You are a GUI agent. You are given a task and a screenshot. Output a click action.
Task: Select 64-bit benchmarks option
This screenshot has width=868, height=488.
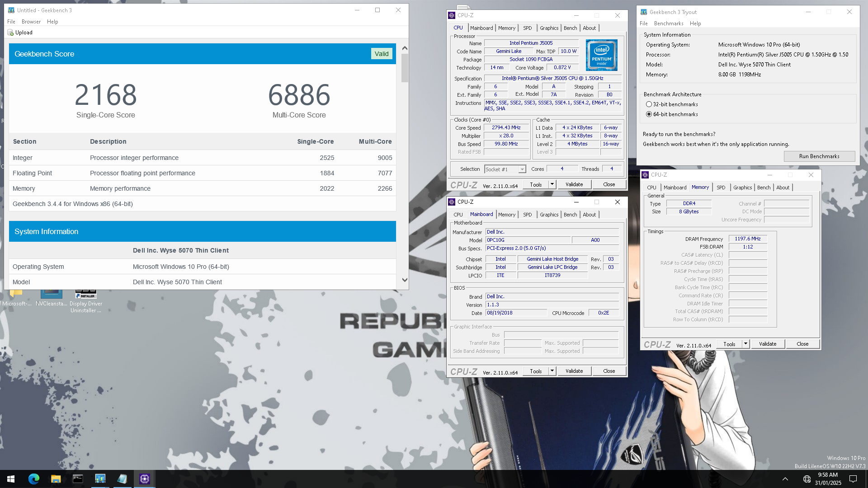649,114
